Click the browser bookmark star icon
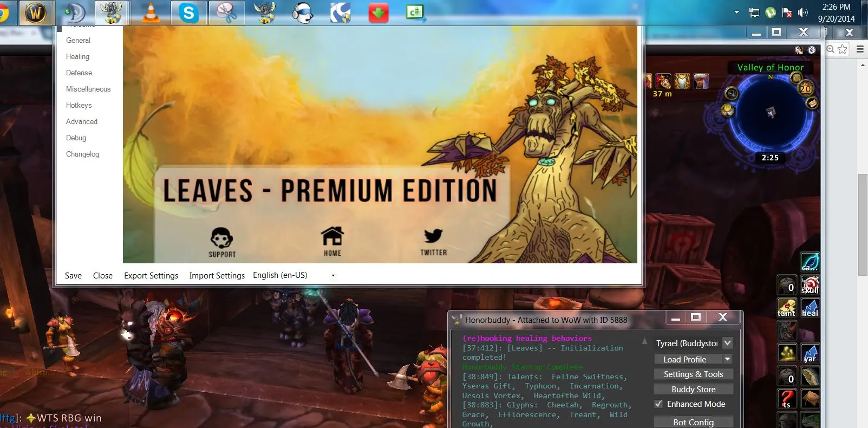 click(843, 49)
